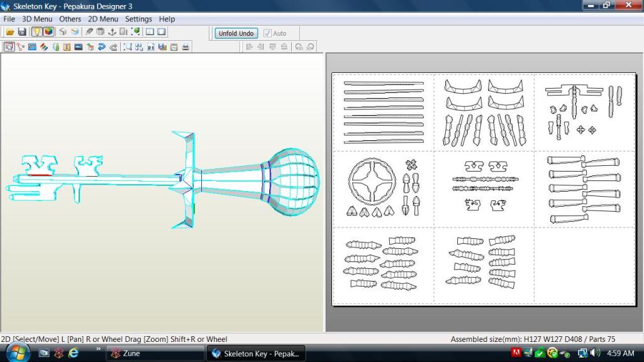The width and height of the screenshot is (644, 362).
Task: Select the circular ring part in the pattern
Action: (372, 182)
